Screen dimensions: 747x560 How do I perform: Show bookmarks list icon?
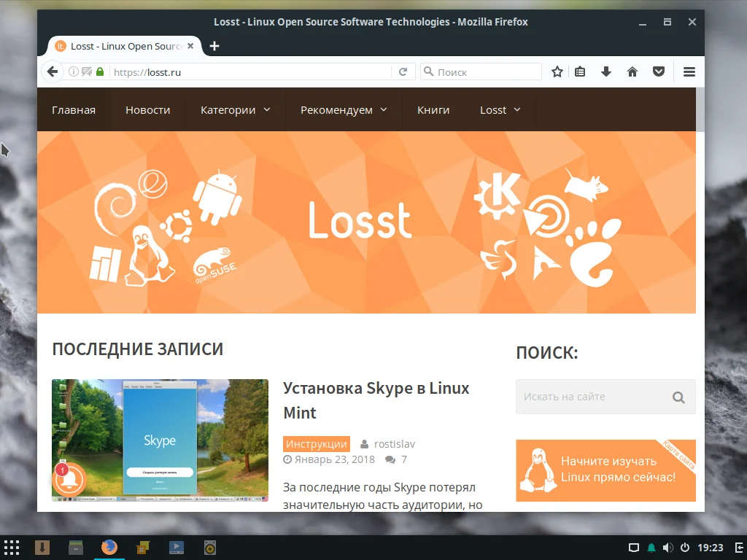[x=580, y=72]
